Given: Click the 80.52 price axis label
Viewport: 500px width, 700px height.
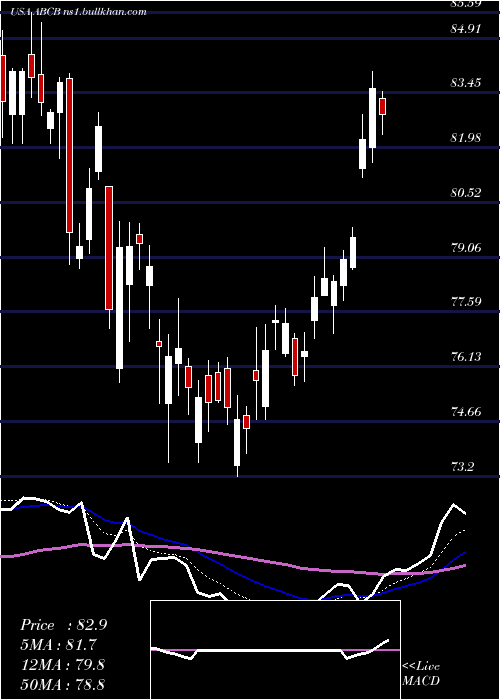Looking at the screenshot, I should point(466,193).
